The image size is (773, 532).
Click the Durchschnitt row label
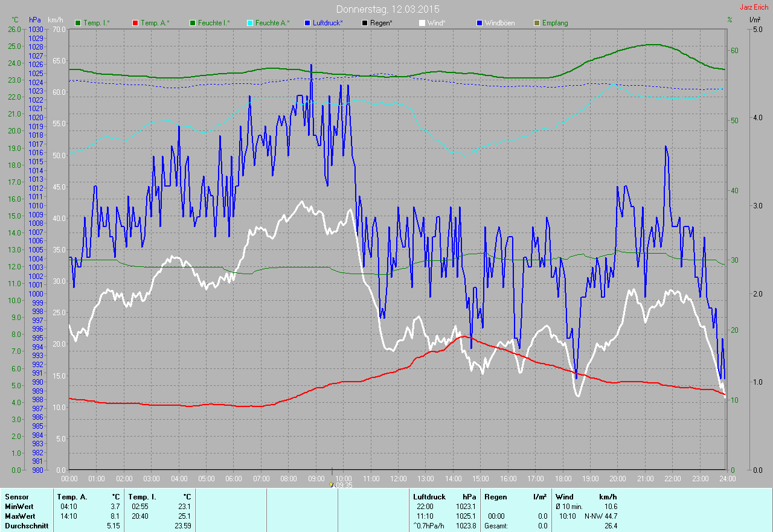[x=27, y=526]
